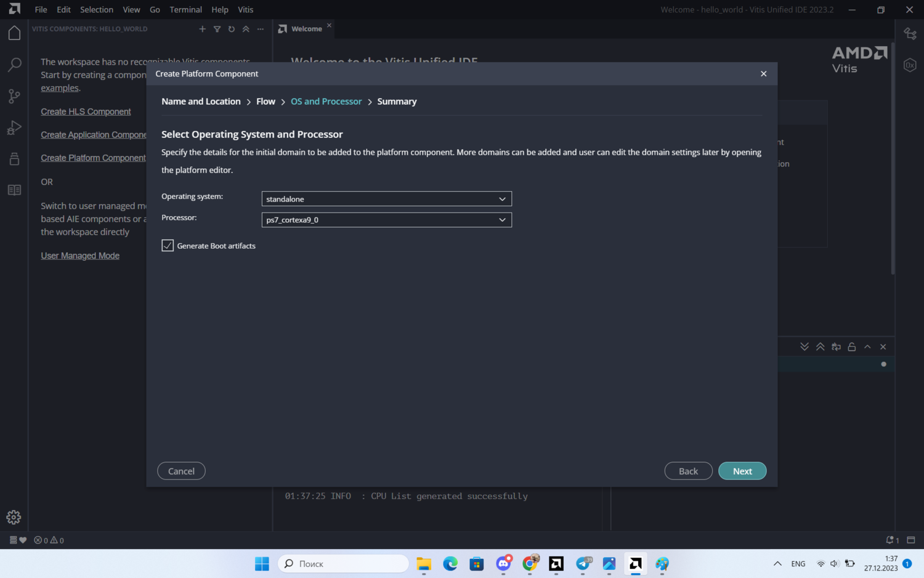This screenshot has width=924, height=578.
Task: Click the lock icon in output panel toolbar
Action: coord(851,347)
